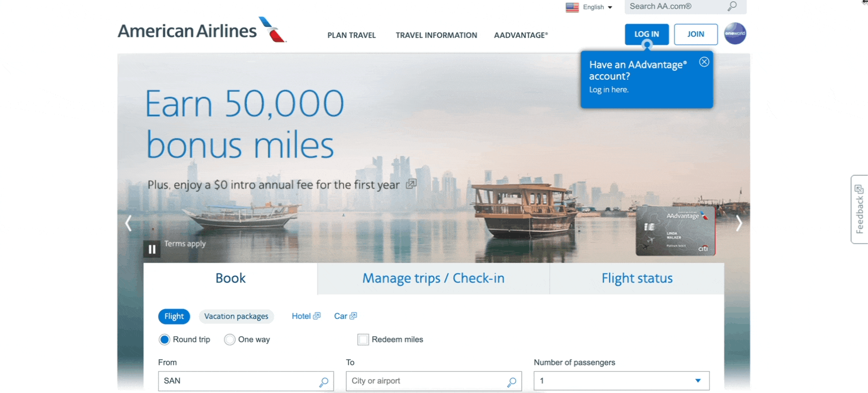The image size is (868, 393).
Task: Switch to the Flight status tab
Action: pyautogui.click(x=637, y=279)
